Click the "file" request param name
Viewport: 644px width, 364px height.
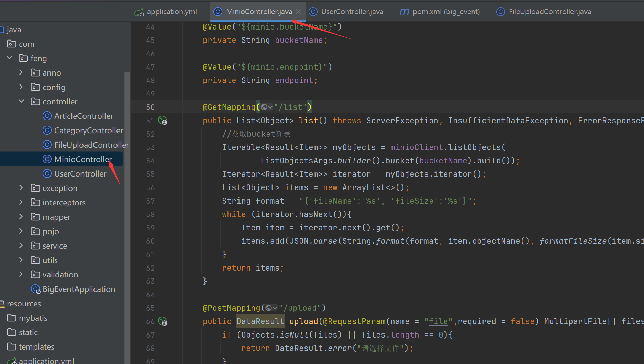click(438, 321)
